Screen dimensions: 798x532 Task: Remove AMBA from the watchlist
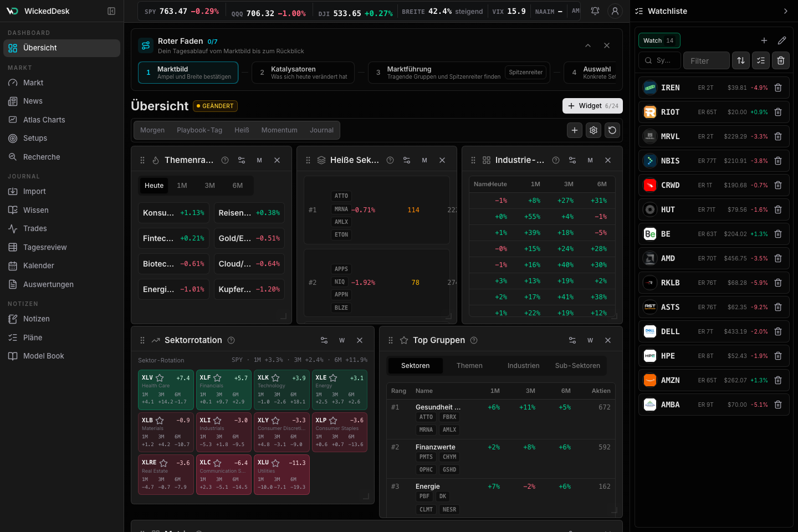[778, 405]
